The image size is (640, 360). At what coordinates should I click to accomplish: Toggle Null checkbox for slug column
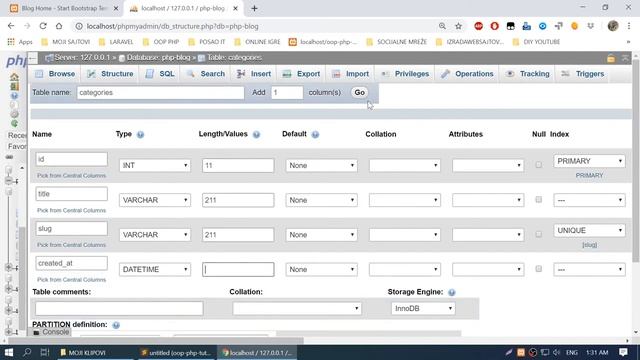click(538, 234)
